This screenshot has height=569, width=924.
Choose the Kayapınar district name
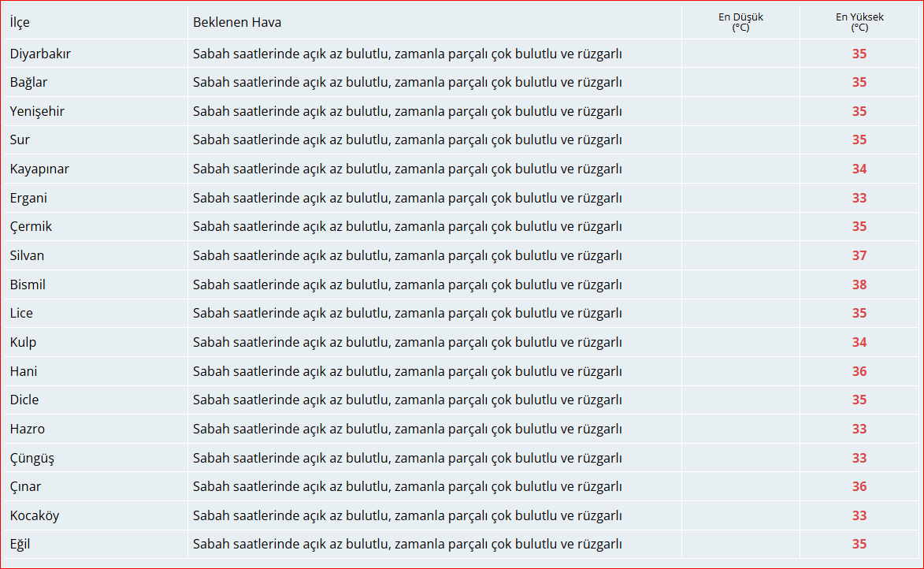40,169
